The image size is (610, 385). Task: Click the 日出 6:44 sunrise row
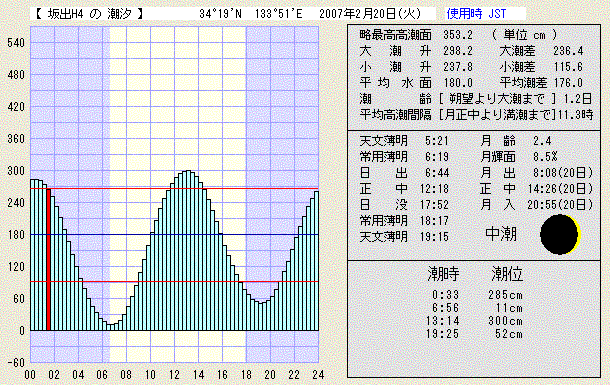click(405, 173)
